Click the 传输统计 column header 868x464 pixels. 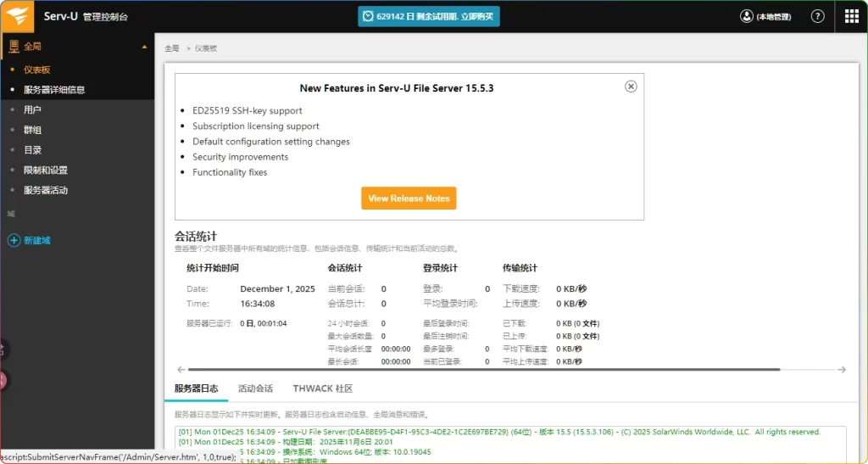[x=520, y=268]
